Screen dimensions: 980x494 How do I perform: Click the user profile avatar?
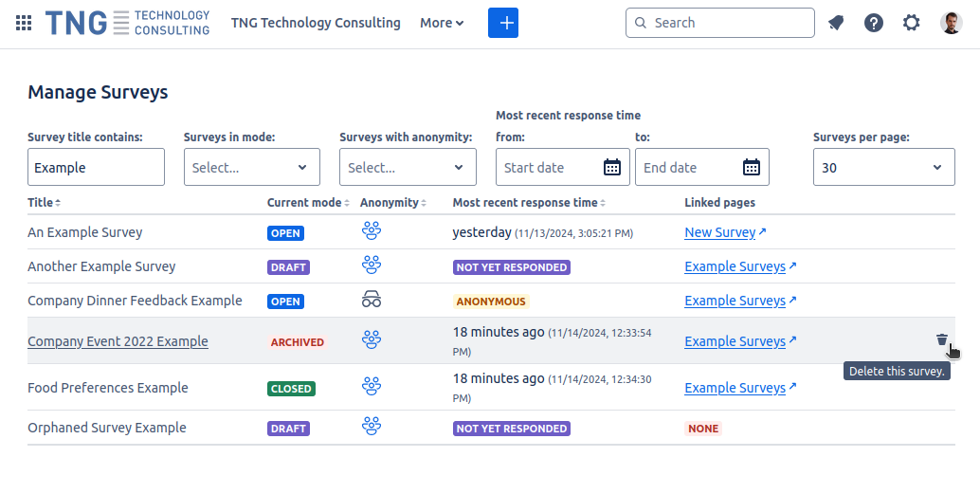(x=951, y=23)
